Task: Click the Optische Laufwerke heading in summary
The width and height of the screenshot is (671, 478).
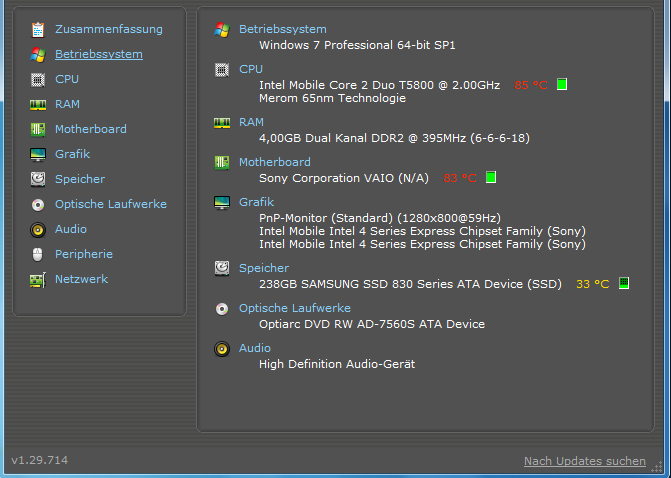Action: pyautogui.click(x=295, y=308)
